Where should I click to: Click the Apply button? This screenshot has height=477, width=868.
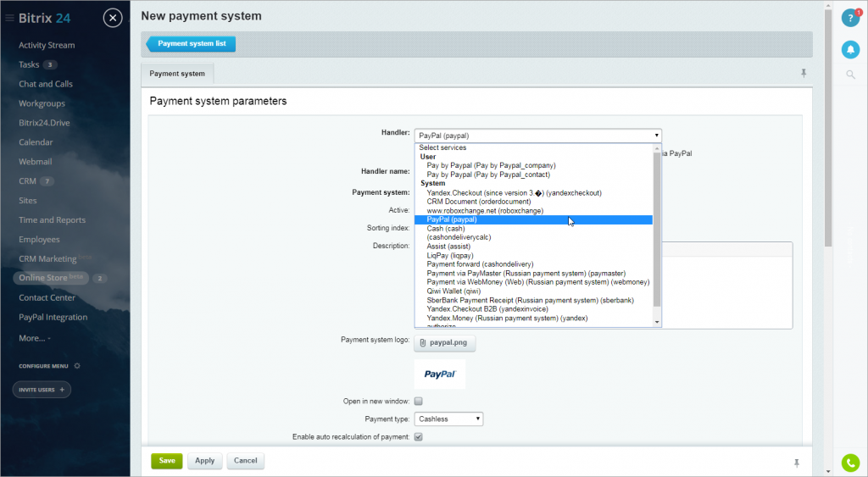[204, 461]
